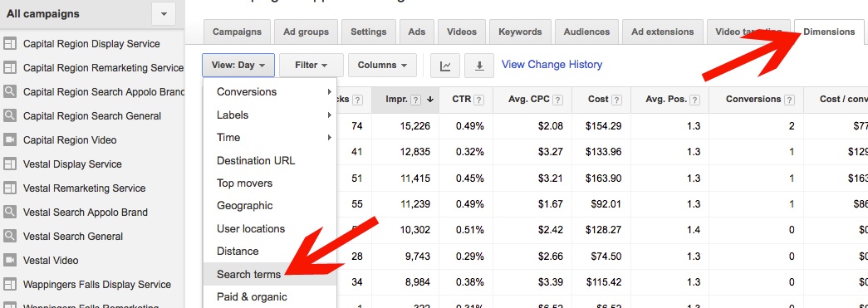Open Vestal Display Service campaign
The image size is (868, 308).
pyautogui.click(x=72, y=164)
